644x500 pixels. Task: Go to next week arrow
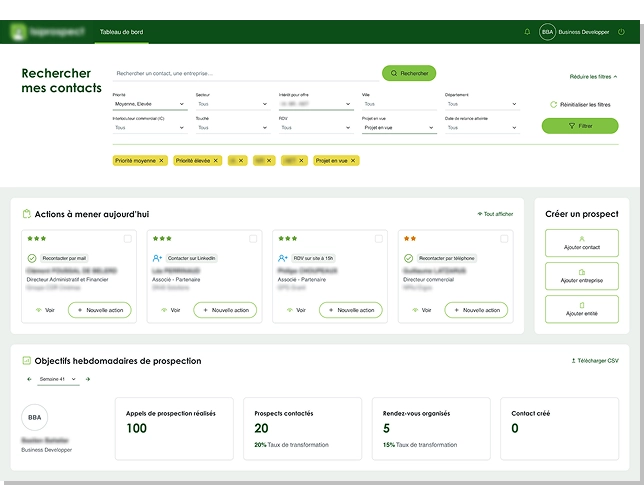coord(88,379)
